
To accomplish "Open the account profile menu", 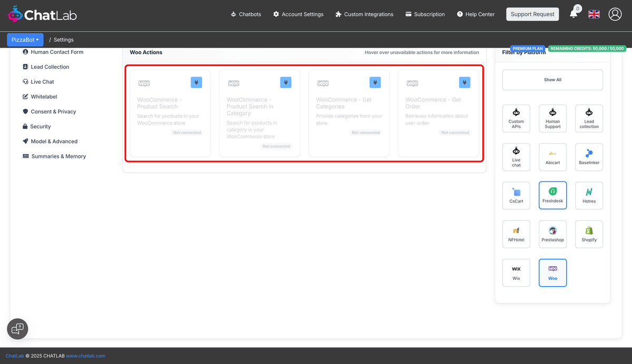I will pos(615,14).
